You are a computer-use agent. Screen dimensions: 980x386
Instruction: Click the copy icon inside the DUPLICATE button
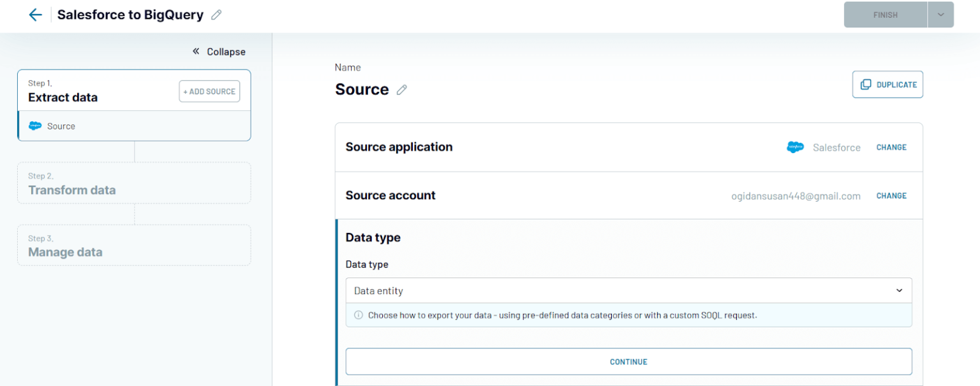866,84
